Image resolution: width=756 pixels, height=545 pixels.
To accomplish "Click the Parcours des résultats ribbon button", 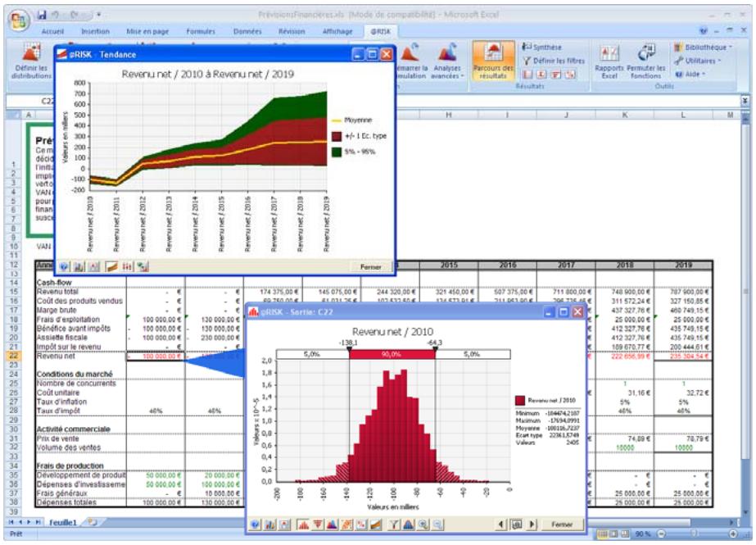I will [x=495, y=63].
